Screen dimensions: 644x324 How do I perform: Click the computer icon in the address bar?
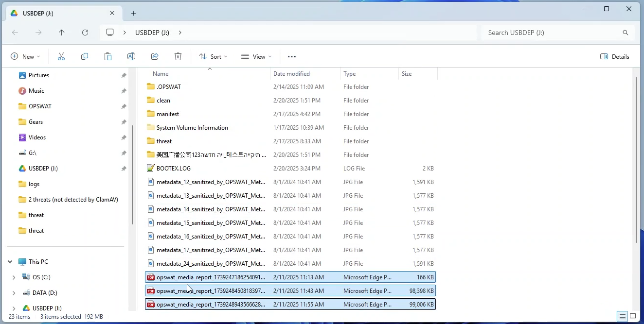tap(110, 33)
